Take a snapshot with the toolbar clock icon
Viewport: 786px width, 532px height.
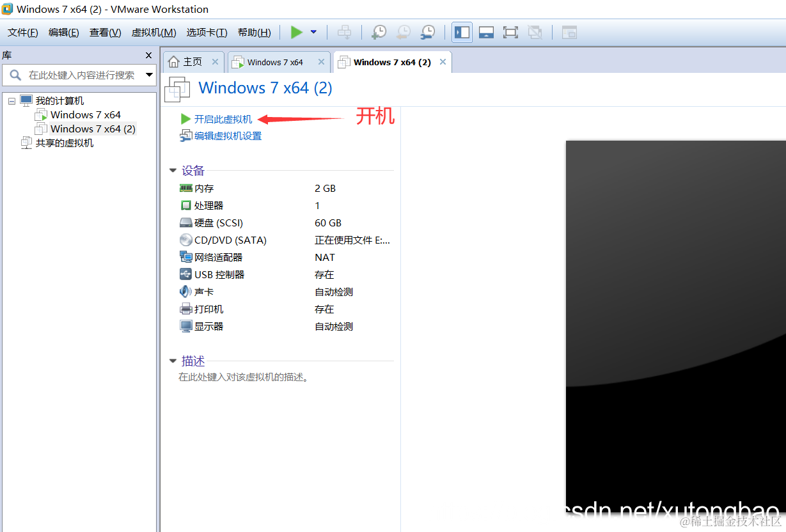[x=379, y=32]
